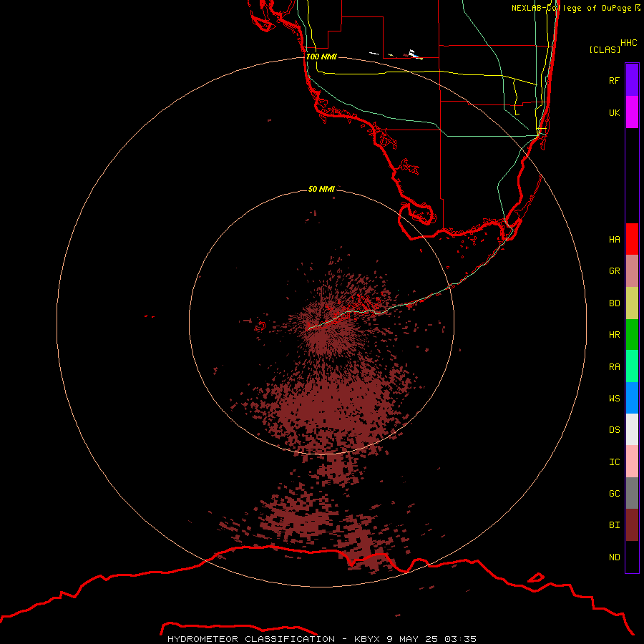Click the 'HYDROMETEOR CLASSIFICATION' title text
The height and width of the screenshot is (644, 644).
coord(251,639)
